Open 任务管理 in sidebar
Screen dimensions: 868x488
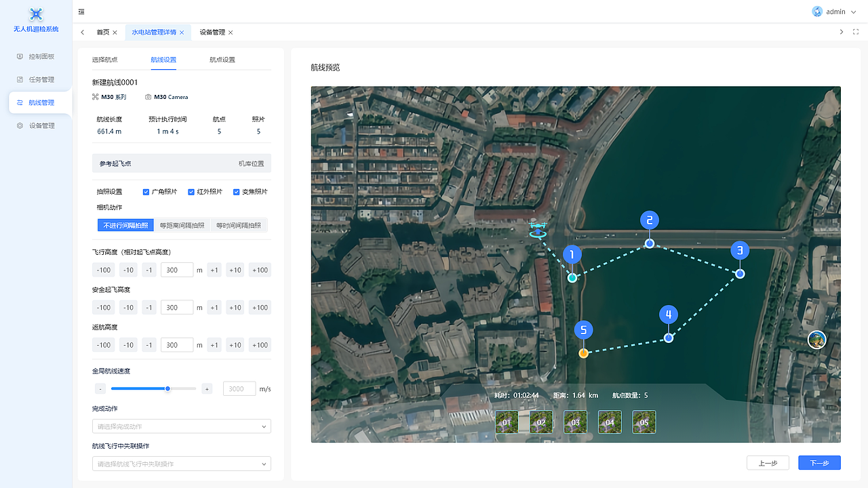[36, 80]
